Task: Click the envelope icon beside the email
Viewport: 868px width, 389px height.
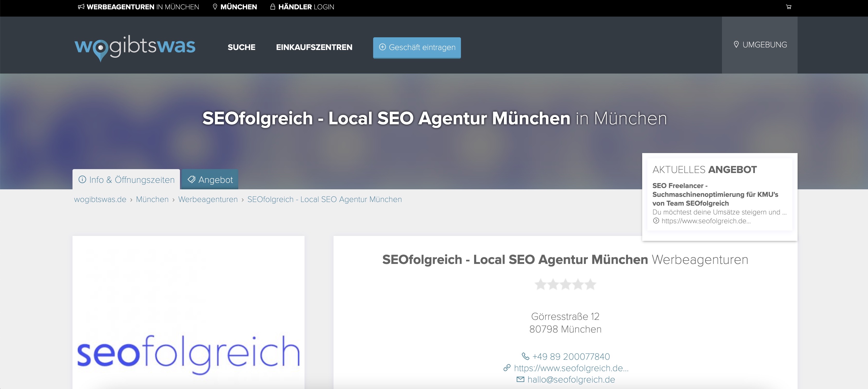Action: [x=520, y=379]
